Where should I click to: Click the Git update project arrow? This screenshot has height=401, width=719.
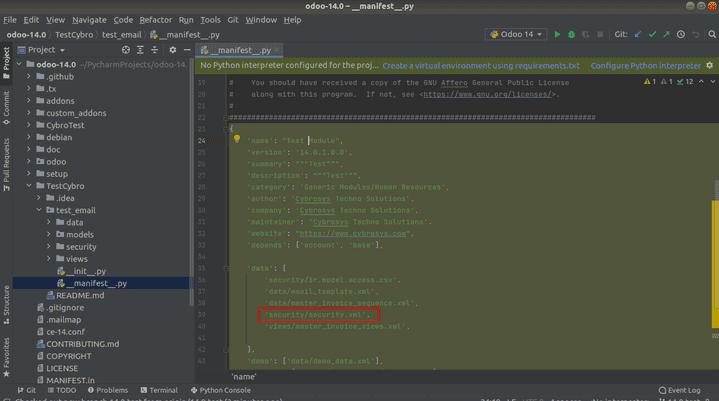(x=638, y=34)
